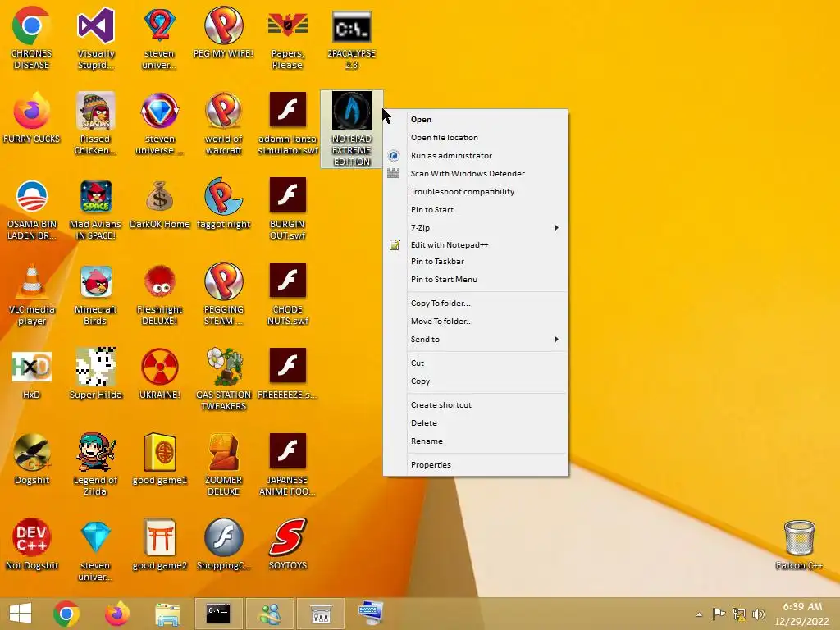Select the Legend of Zilda icon
This screenshot has height=630, width=840.
(x=96, y=465)
